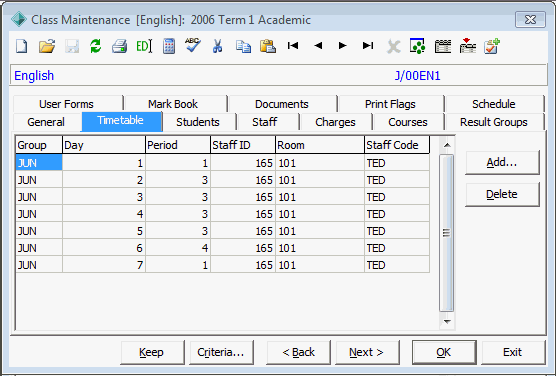Click the Exit button
556x376 pixels.
pos(513,352)
